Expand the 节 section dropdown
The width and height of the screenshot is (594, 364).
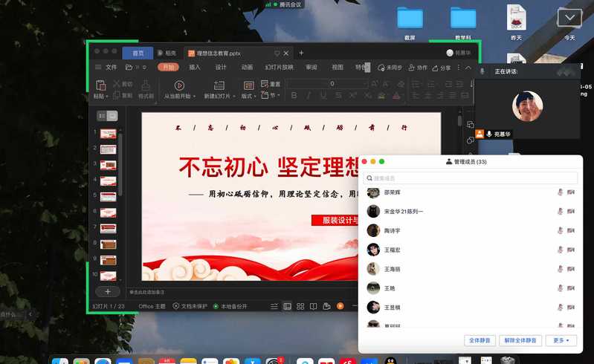[x=274, y=96]
